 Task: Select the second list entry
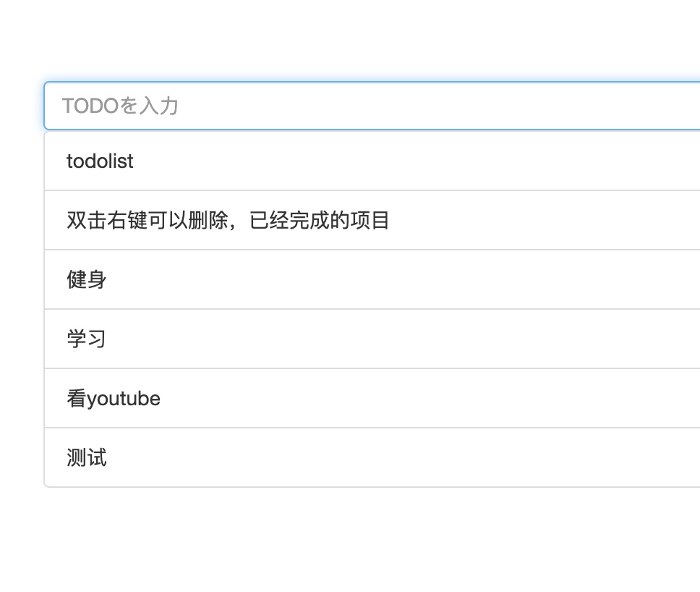[289, 220]
